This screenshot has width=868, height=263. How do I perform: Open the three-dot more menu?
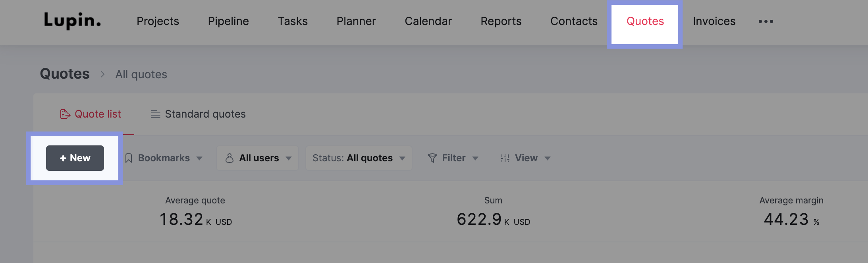766,21
